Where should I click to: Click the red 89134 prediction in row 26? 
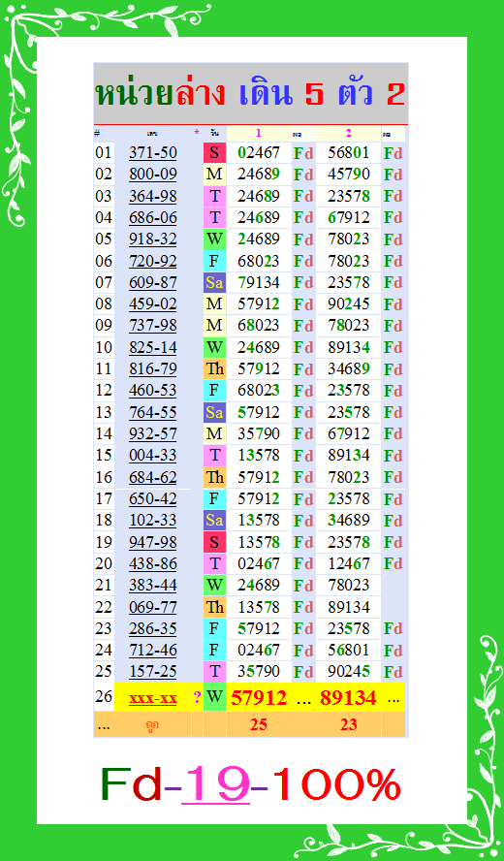coord(349,698)
